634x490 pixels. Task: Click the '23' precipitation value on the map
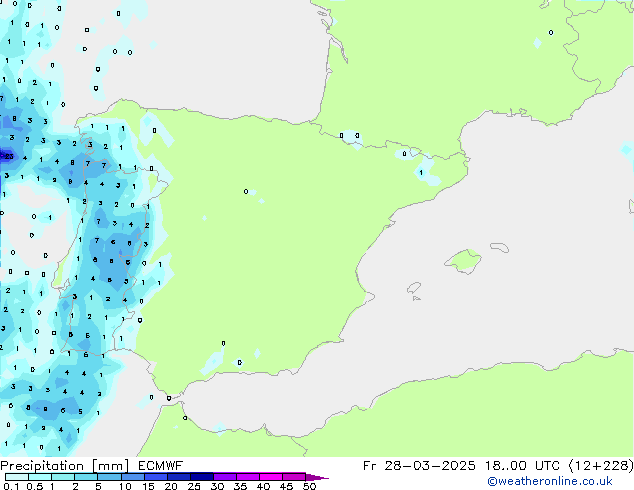[x=8, y=156]
